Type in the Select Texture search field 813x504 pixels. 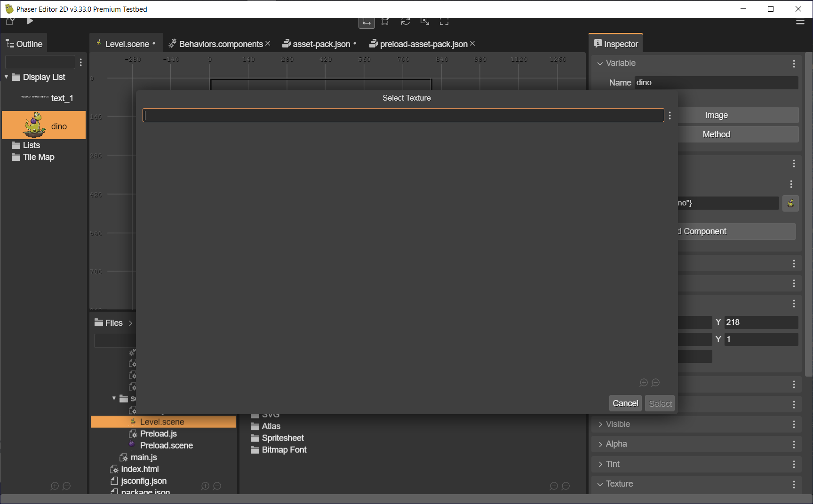(x=403, y=115)
